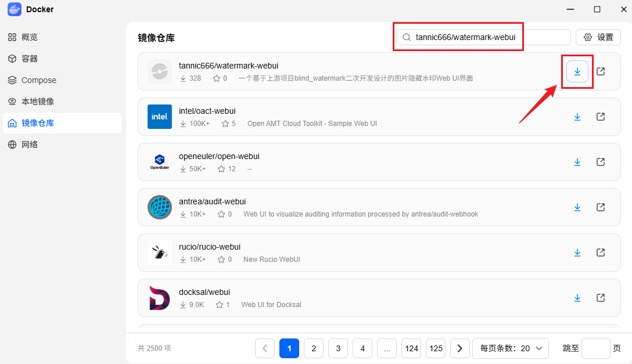Download the antrea/audit-webui image

click(577, 207)
